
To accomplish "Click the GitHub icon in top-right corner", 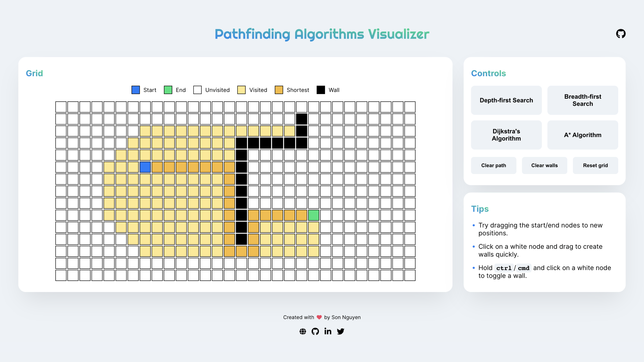I will pos(620,33).
